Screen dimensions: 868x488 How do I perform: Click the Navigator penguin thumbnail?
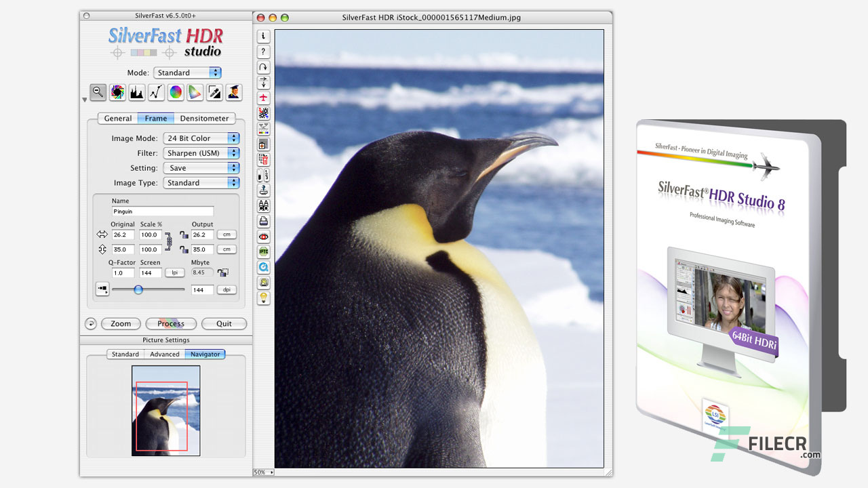(165, 411)
